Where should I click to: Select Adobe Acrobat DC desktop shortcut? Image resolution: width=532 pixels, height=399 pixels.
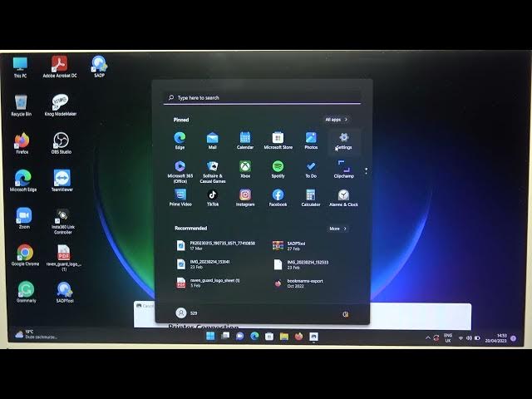[x=60, y=66]
